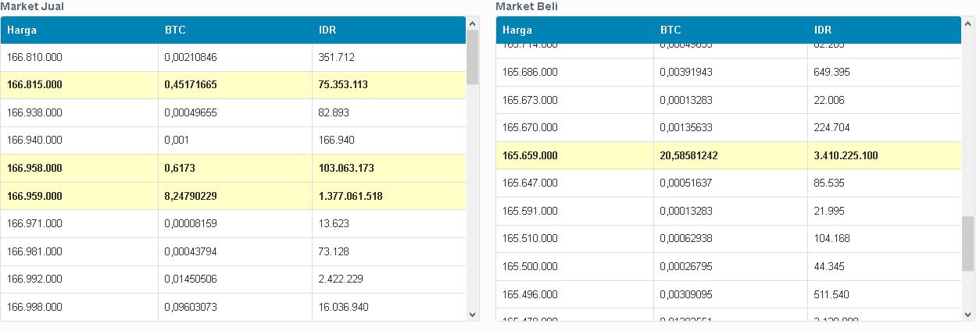This screenshot has height=331, width=980.
Task: Select the highlighted 166.815.000 sell order row
Action: point(234,84)
